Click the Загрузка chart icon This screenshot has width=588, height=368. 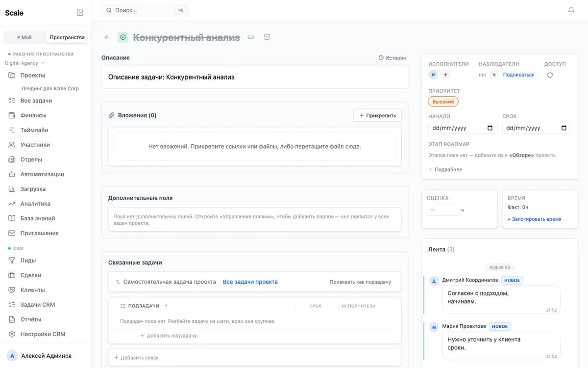pyautogui.click(x=12, y=189)
